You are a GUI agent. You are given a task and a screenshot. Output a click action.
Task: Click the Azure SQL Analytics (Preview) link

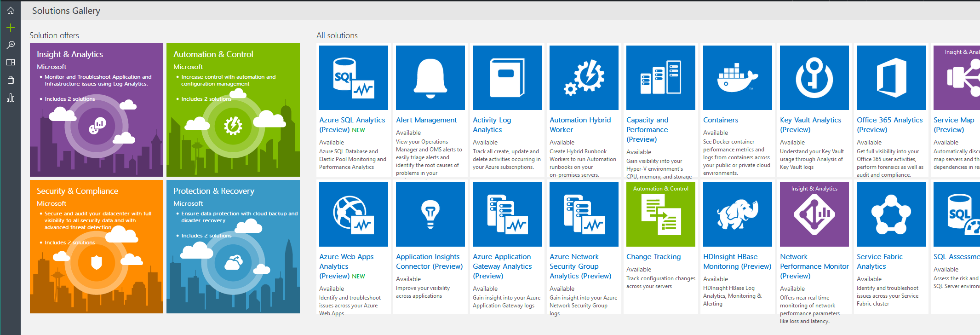pos(352,125)
